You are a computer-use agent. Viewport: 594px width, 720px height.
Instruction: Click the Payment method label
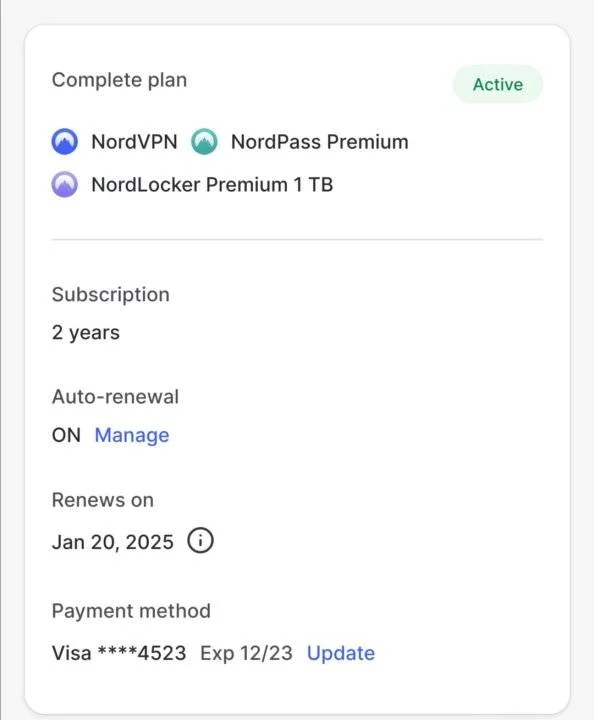point(131,611)
